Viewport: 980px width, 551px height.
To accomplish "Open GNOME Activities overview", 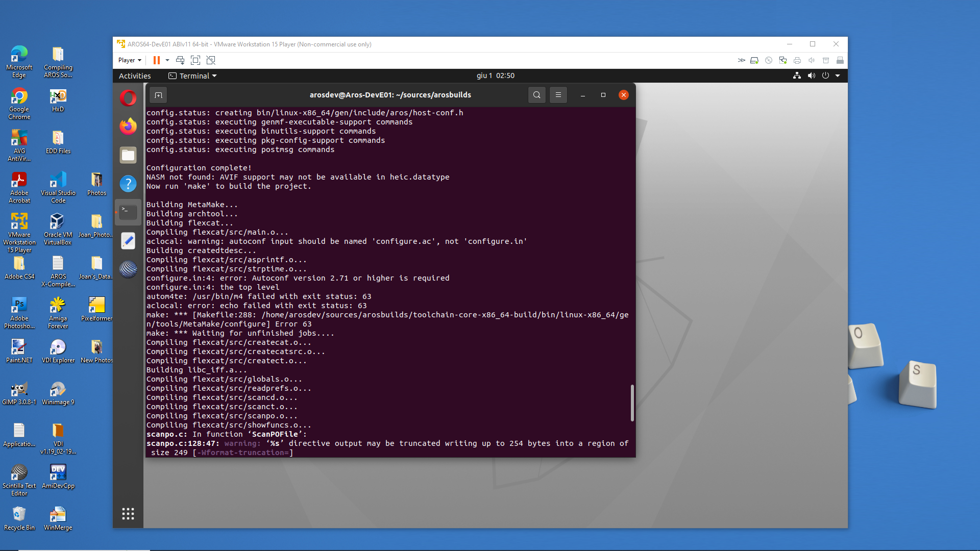I will (x=135, y=76).
